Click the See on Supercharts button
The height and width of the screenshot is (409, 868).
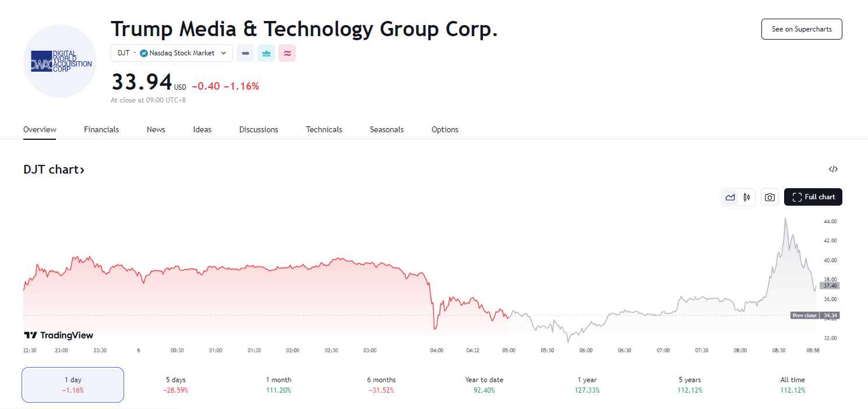click(802, 29)
